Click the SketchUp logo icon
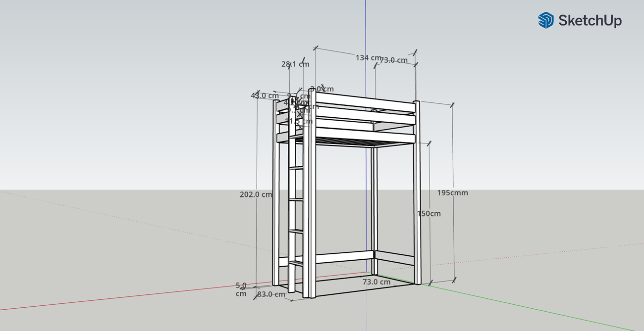Image resolution: width=644 pixels, height=331 pixels. tap(545, 20)
